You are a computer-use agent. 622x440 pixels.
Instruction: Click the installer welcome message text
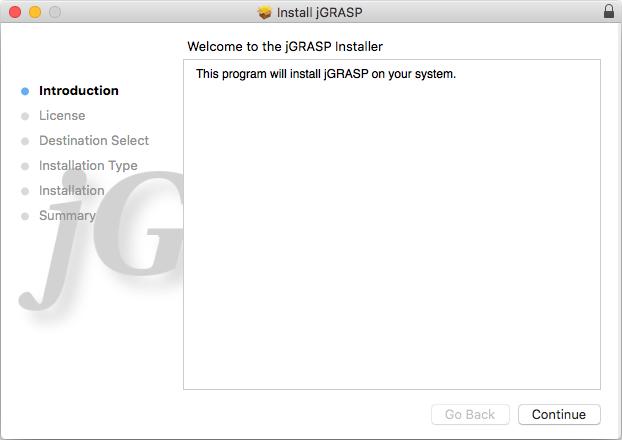tap(325, 74)
